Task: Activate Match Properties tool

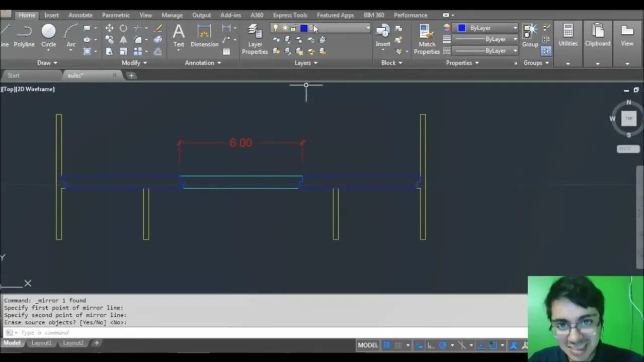Action: click(427, 39)
